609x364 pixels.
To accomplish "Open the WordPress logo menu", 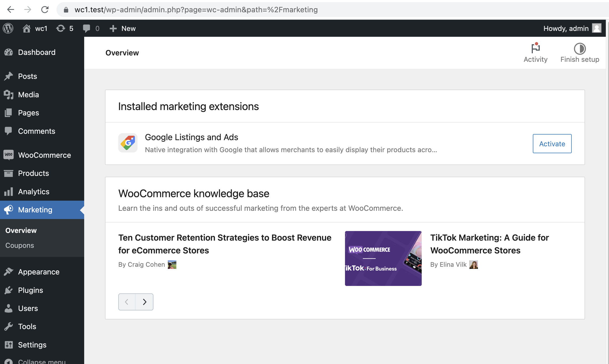I will click(x=8, y=28).
